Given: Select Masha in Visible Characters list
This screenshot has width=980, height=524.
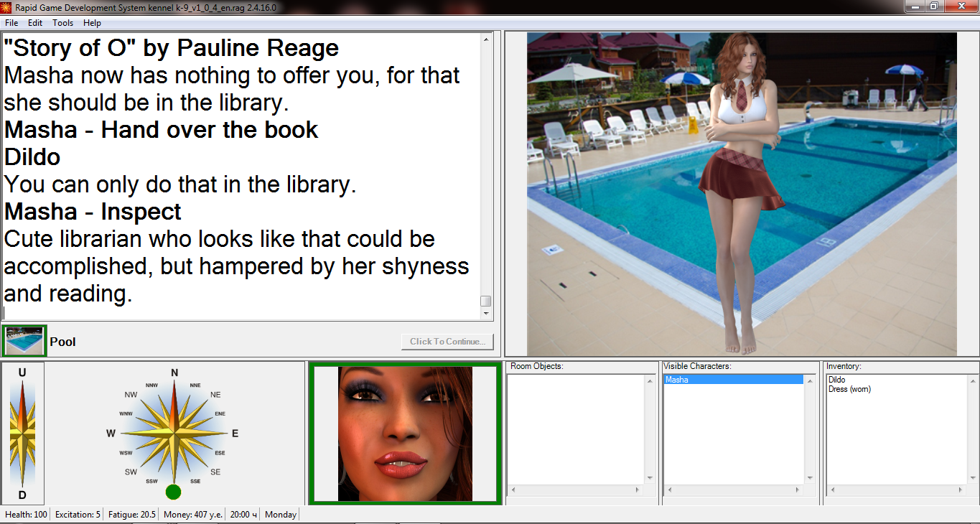Looking at the screenshot, I should coord(733,380).
